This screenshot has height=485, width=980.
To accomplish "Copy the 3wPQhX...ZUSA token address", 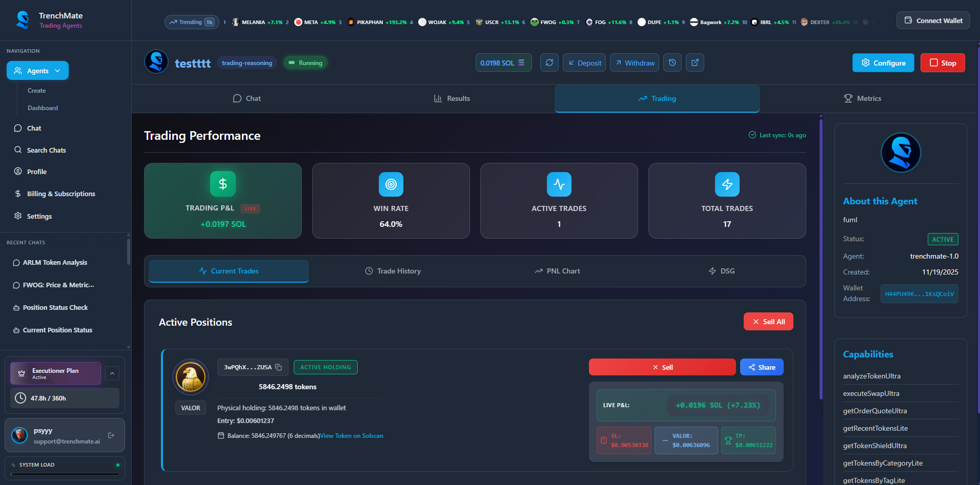I will pos(278,367).
